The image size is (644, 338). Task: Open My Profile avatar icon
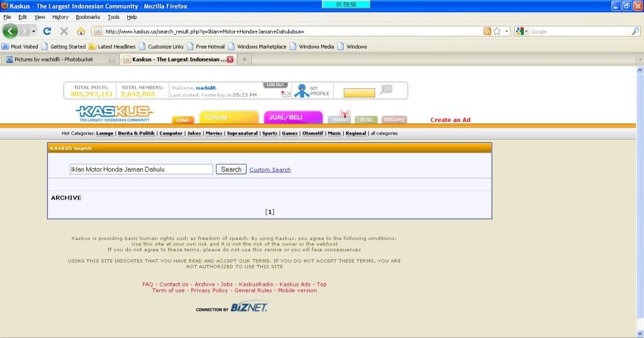point(302,91)
